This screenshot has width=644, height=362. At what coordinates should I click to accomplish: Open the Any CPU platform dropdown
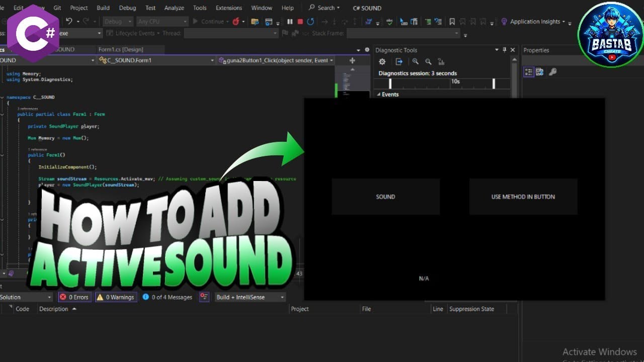click(x=162, y=22)
